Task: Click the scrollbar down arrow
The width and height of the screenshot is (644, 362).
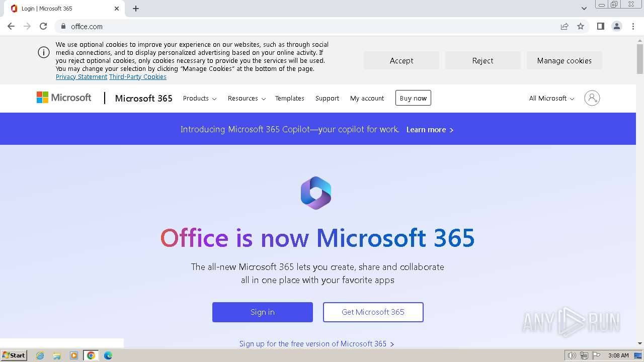Action: point(640,343)
